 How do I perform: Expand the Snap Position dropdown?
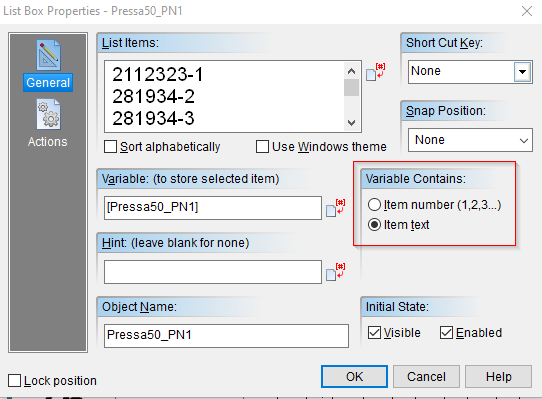[470, 140]
